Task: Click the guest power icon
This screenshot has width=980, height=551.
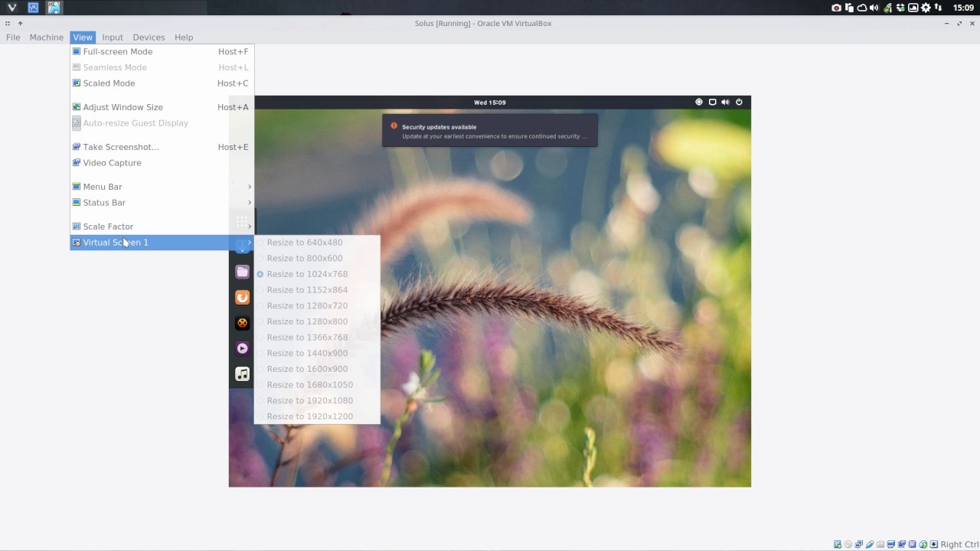Action: pos(739,102)
